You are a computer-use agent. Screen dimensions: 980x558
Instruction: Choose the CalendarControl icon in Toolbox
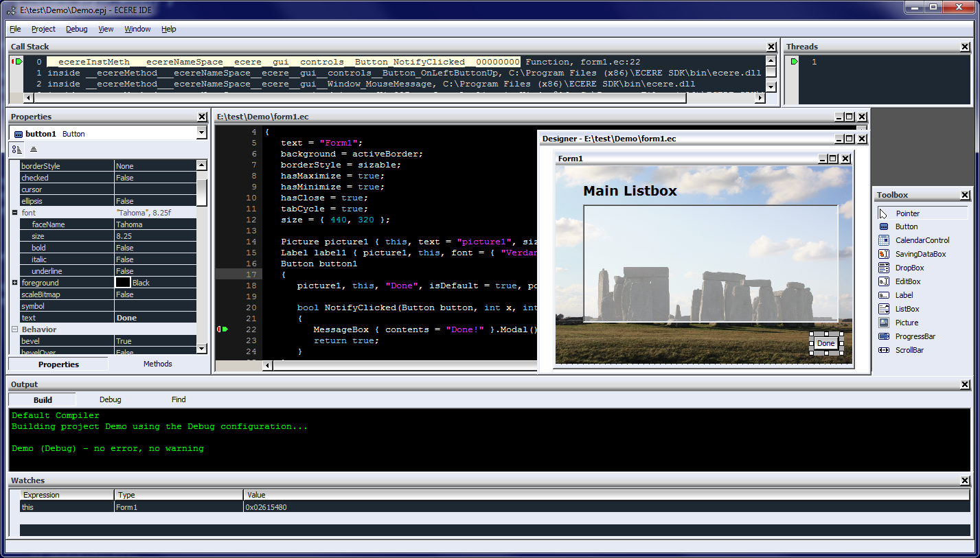coord(883,240)
